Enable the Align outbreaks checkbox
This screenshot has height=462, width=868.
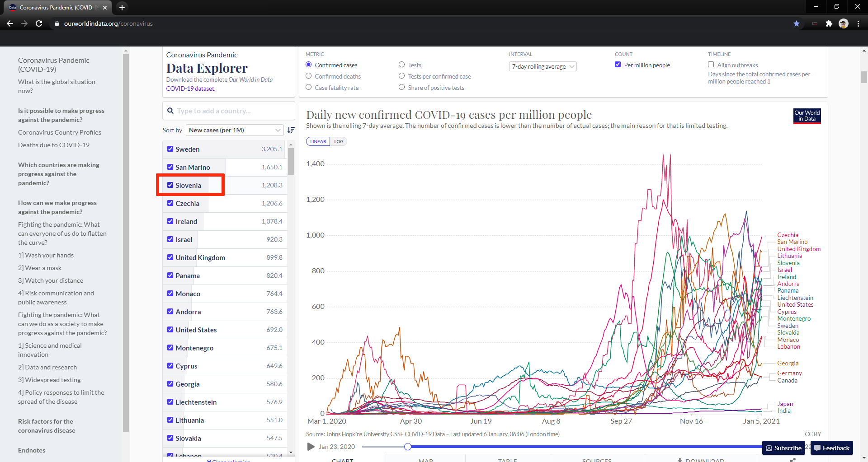pos(711,65)
